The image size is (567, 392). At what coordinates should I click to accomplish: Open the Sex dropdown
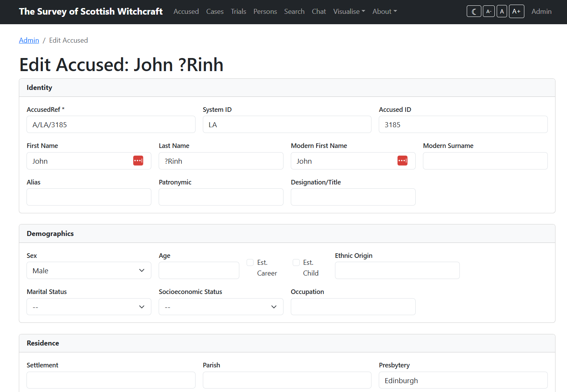(x=89, y=271)
